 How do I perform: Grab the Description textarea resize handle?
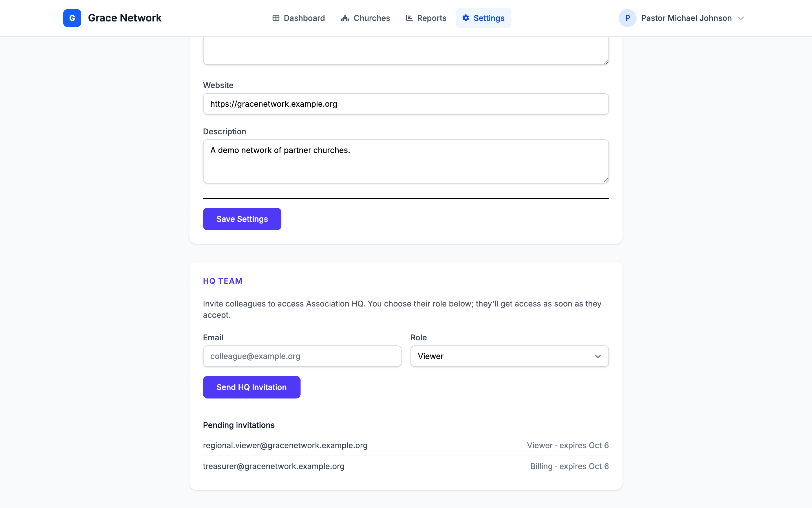pyautogui.click(x=606, y=180)
